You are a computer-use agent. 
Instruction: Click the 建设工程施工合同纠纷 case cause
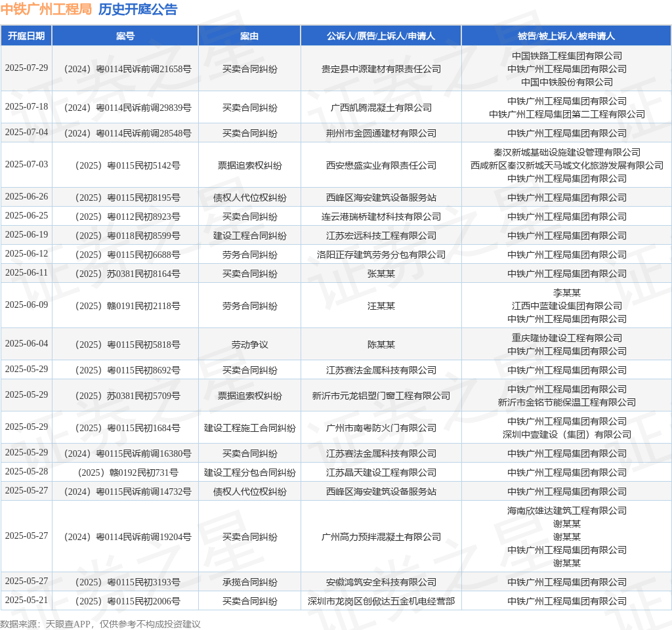pos(249,428)
